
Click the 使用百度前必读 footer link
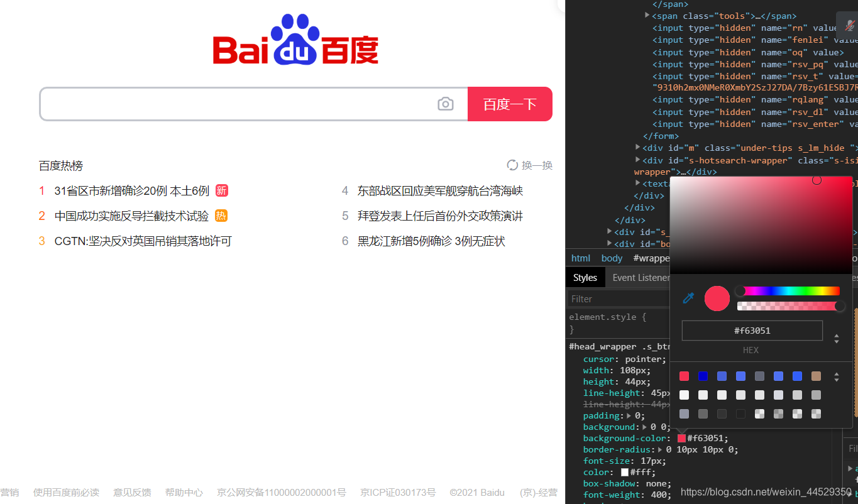point(66,492)
